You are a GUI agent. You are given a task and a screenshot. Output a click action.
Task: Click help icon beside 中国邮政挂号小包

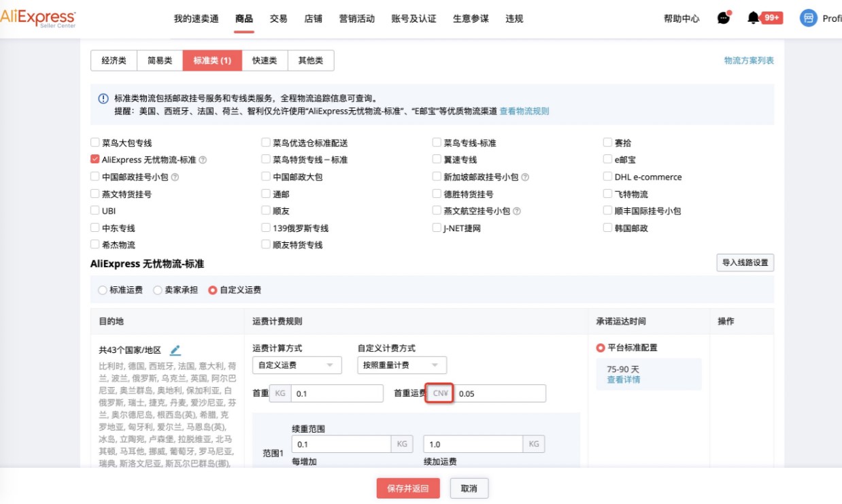pyautogui.click(x=175, y=178)
